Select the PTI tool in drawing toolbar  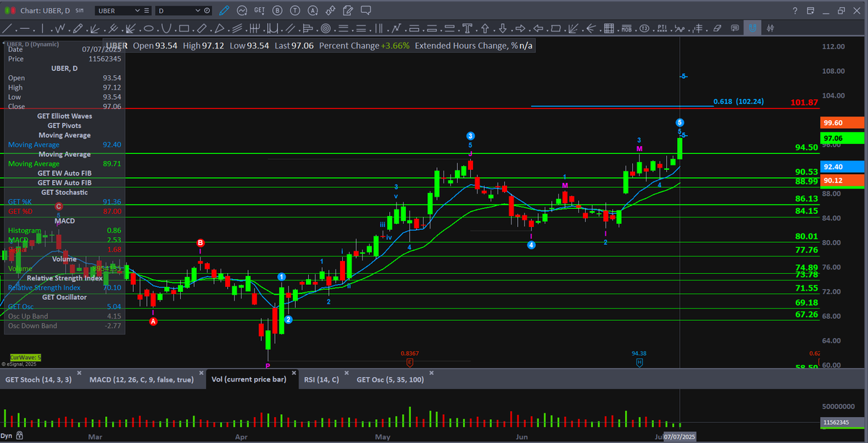tap(662, 28)
